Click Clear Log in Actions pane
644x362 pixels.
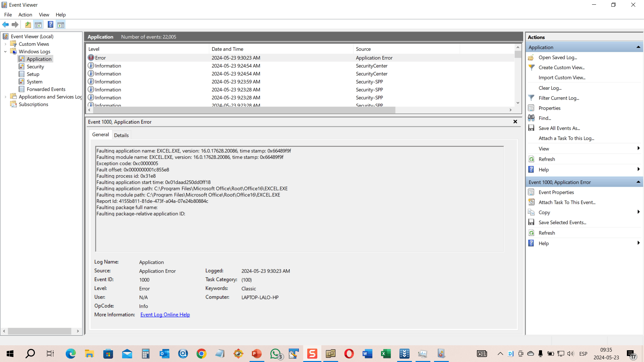(x=550, y=88)
